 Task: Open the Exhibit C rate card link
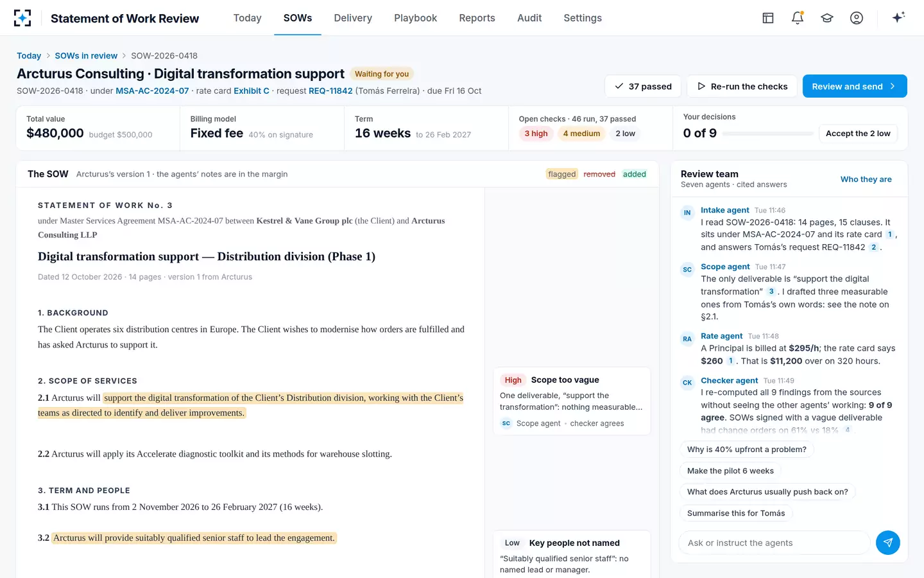tap(252, 91)
